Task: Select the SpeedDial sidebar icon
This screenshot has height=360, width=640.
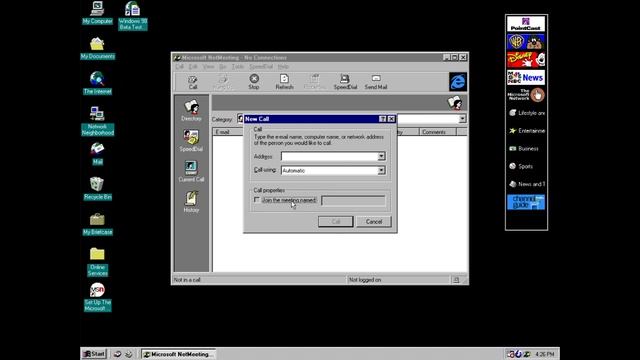Action: pos(191,141)
